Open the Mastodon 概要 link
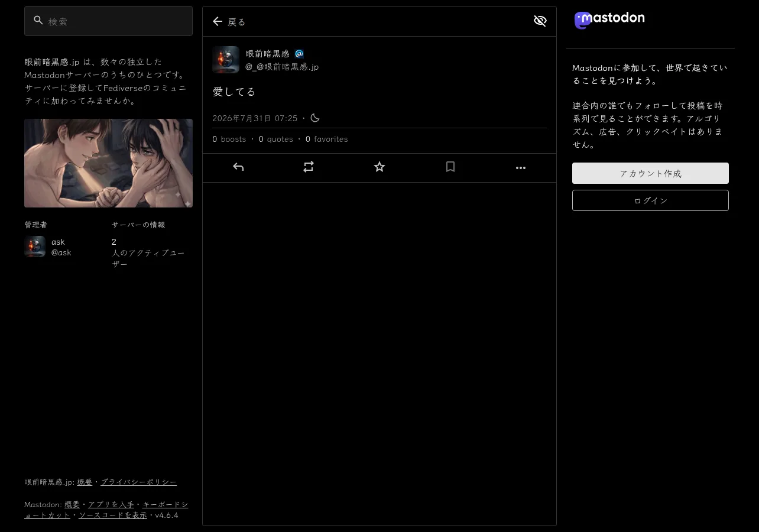759x532 pixels. coord(72,505)
